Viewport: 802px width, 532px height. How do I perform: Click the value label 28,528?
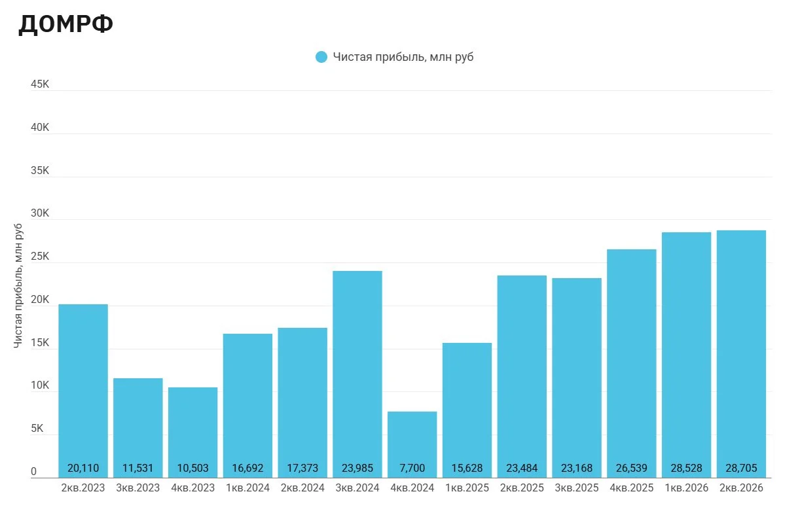(x=687, y=469)
